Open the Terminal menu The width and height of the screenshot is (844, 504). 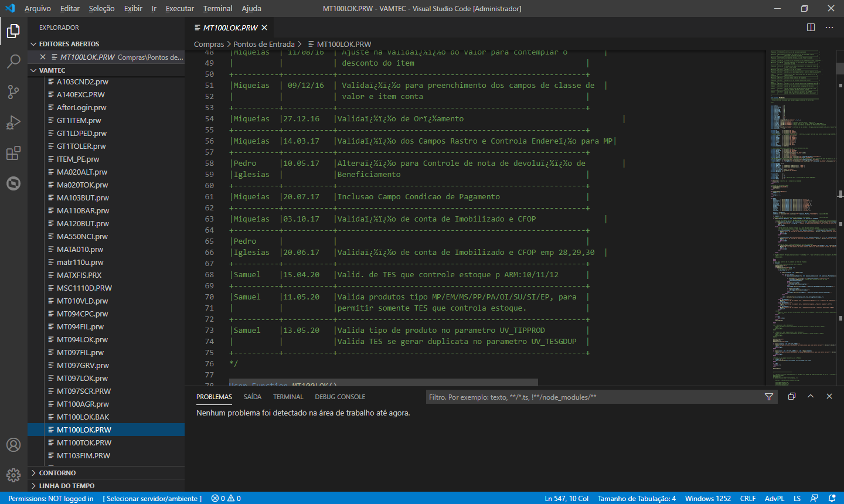pyautogui.click(x=217, y=8)
